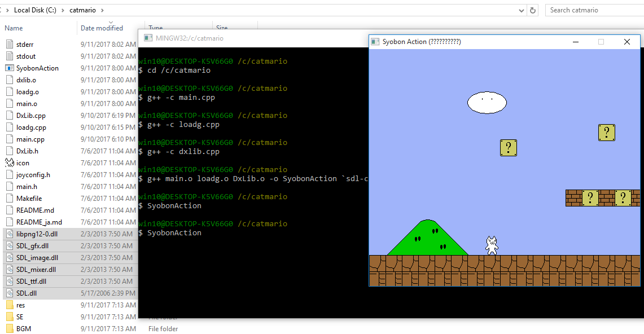Close the Syobon Action game window
The height and width of the screenshot is (334, 644).
coord(627,42)
